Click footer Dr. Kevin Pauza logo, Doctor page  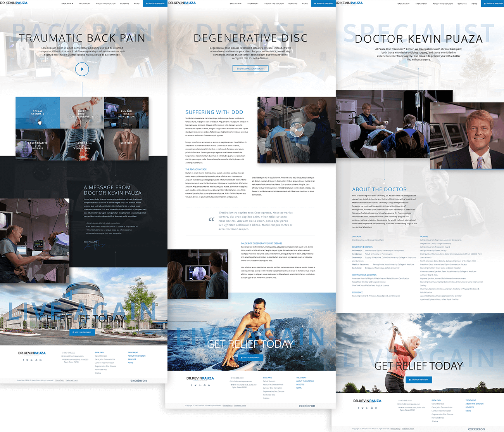pos(367,401)
